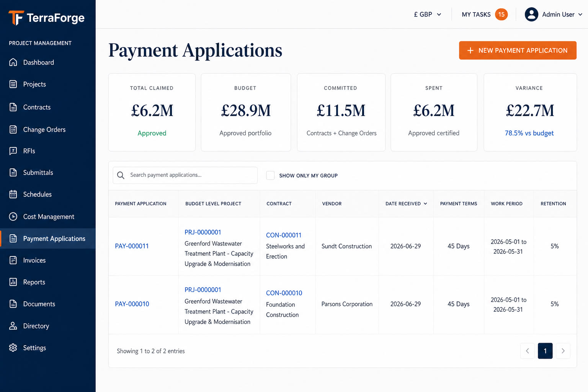This screenshot has height=392, width=588.
Task: Sort by Date Received column arrow
Action: click(x=425, y=204)
